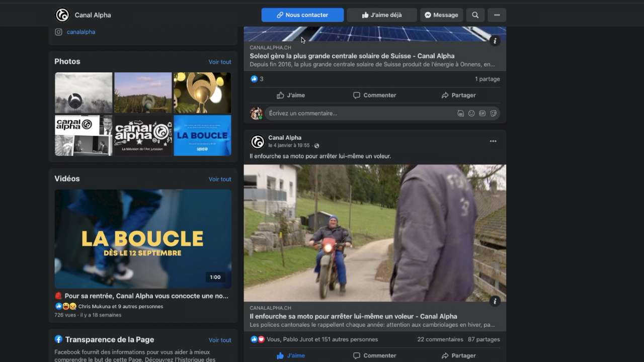Click the search magnifier icon in page header
644x362 pixels.
click(x=475, y=15)
